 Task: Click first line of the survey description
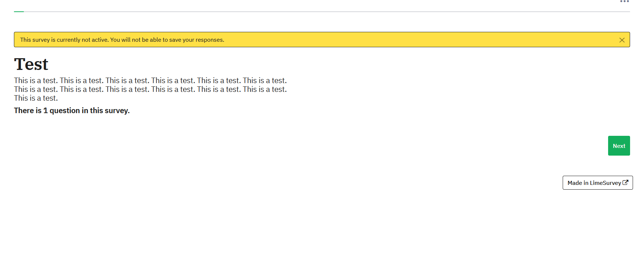[150, 81]
